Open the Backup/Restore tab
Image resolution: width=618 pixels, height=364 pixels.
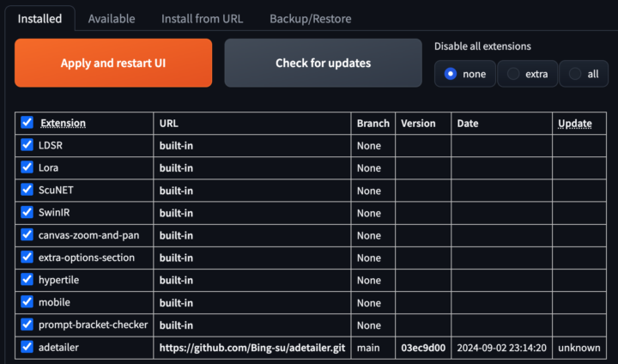pos(310,18)
